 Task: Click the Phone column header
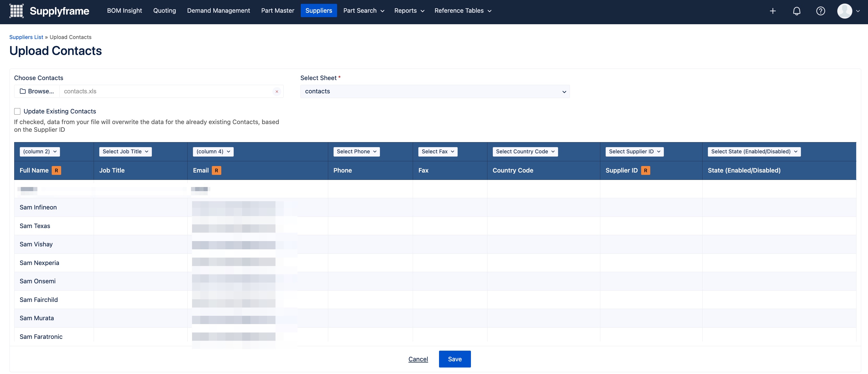(342, 170)
